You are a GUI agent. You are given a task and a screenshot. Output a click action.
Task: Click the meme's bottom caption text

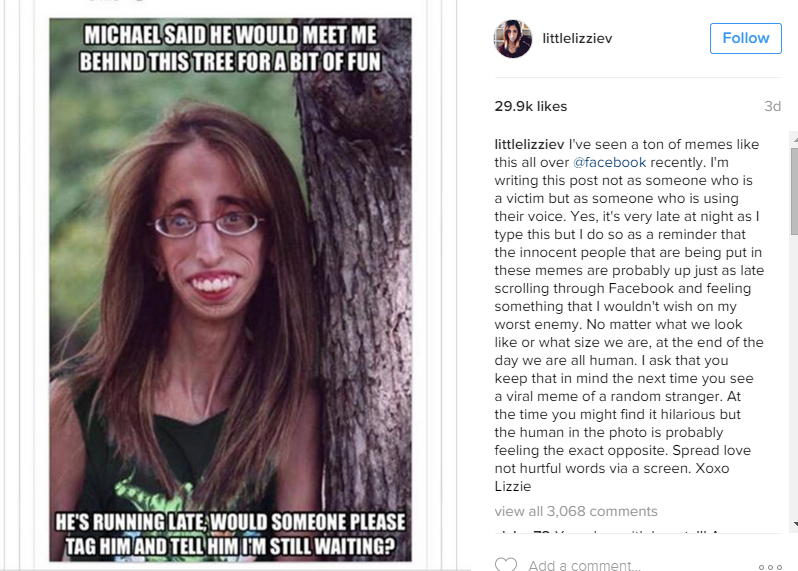coord(230,534)
